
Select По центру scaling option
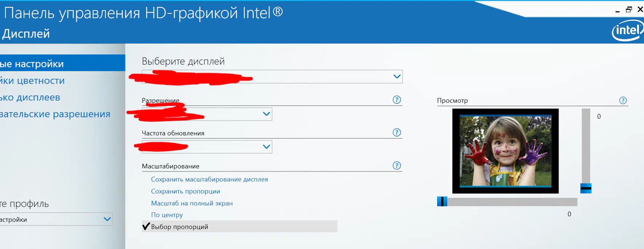tap(167, 215)
